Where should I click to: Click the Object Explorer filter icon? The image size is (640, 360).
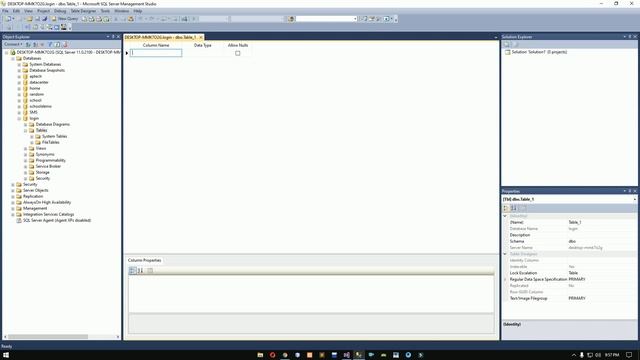coord(50,44)
